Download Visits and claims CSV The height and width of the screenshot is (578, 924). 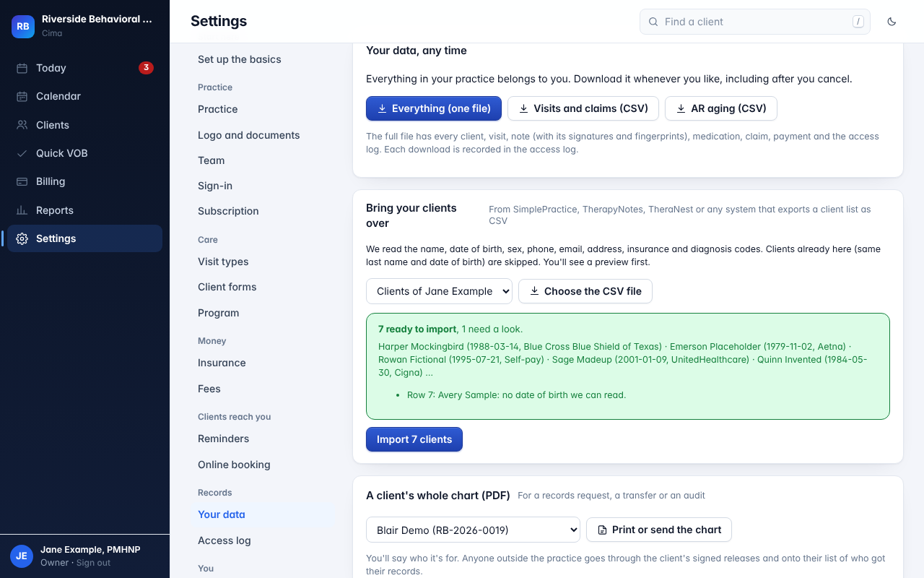(x=583, y=108)
